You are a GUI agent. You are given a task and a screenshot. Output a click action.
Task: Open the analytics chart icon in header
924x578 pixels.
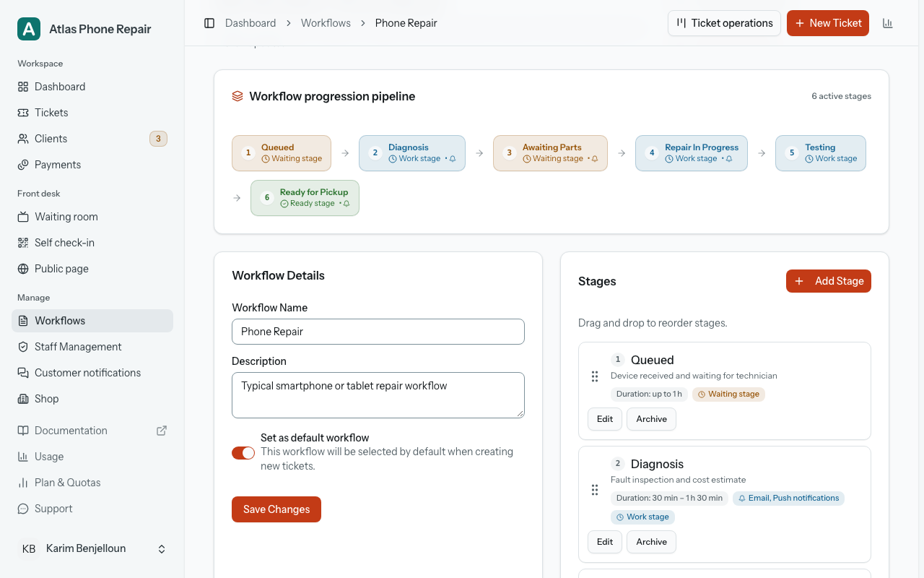pos(888,23)
